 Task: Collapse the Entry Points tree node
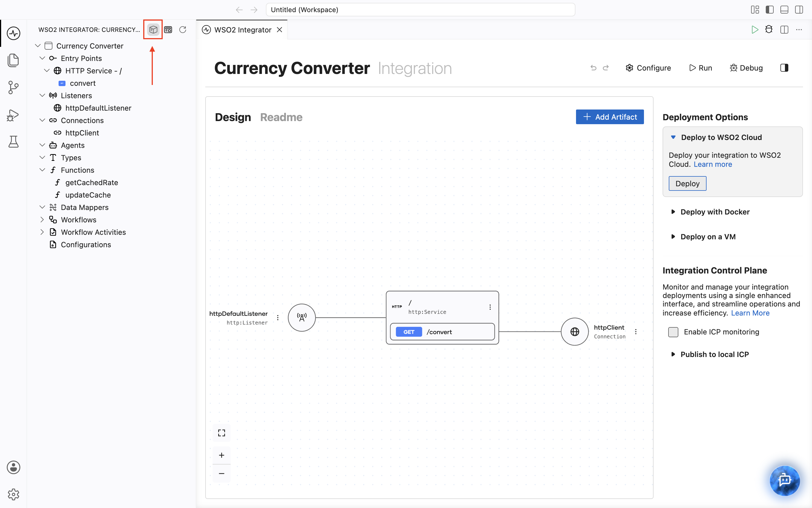coord(42,58)
